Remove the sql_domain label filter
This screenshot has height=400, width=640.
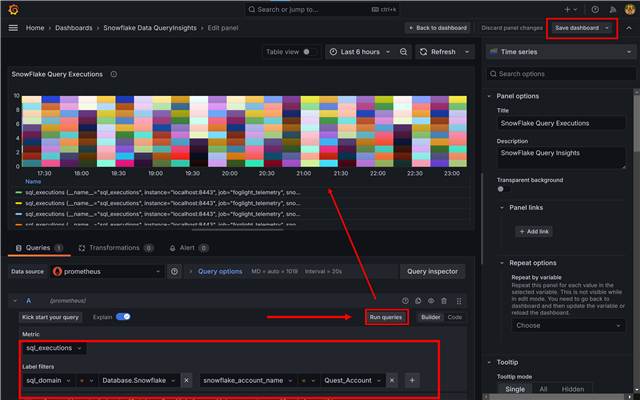187,380
